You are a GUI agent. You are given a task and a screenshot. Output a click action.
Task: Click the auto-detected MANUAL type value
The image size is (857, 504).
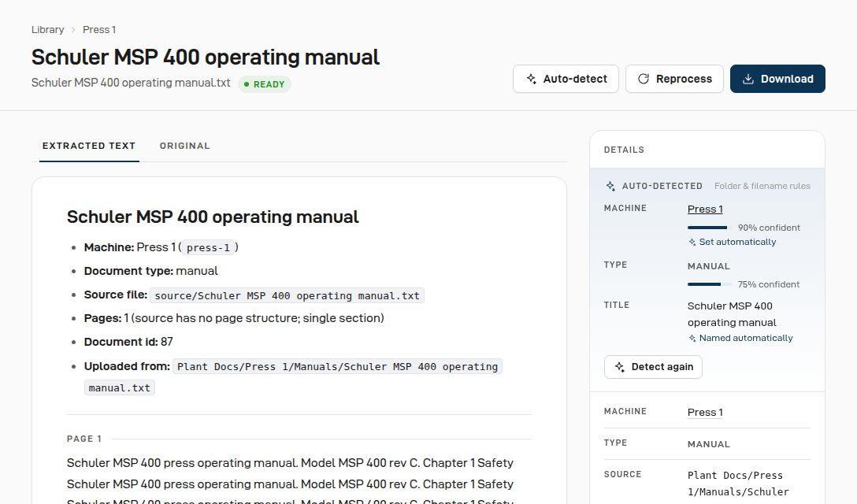708,266
